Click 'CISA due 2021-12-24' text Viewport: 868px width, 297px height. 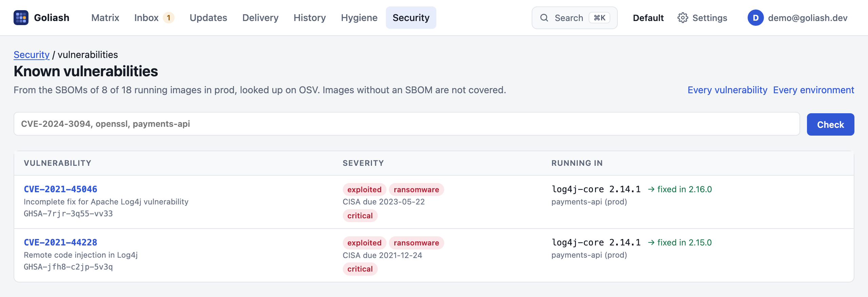[382, 255]
